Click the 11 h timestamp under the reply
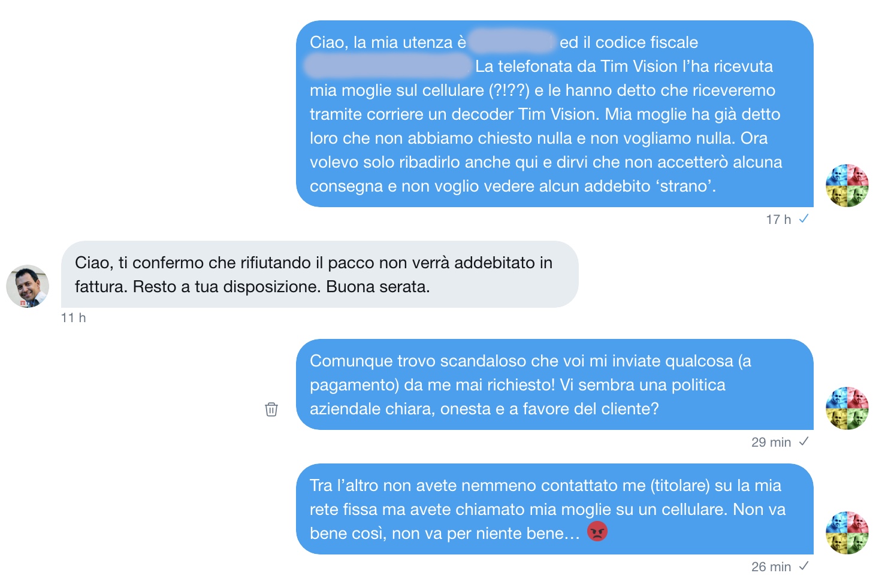 [x=73, y=318]
